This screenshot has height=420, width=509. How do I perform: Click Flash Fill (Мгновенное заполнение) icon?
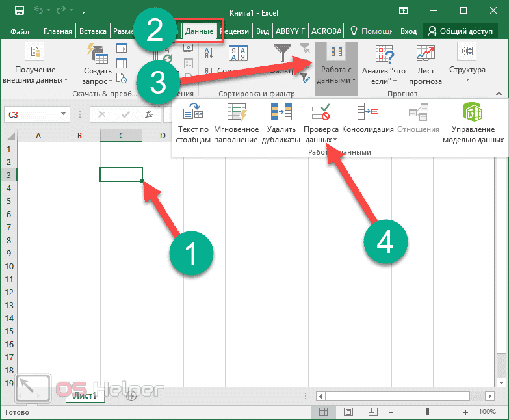pos(236,113)
